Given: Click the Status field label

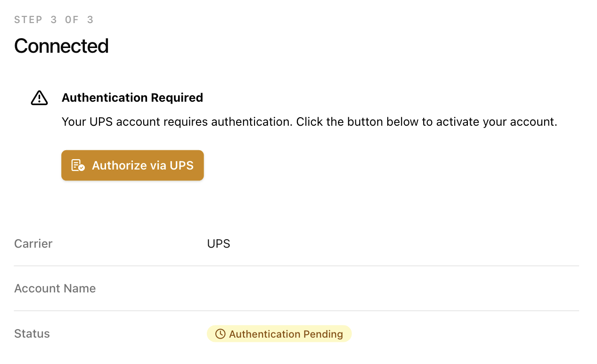Looking at the screenshot, I should point(32,333).
